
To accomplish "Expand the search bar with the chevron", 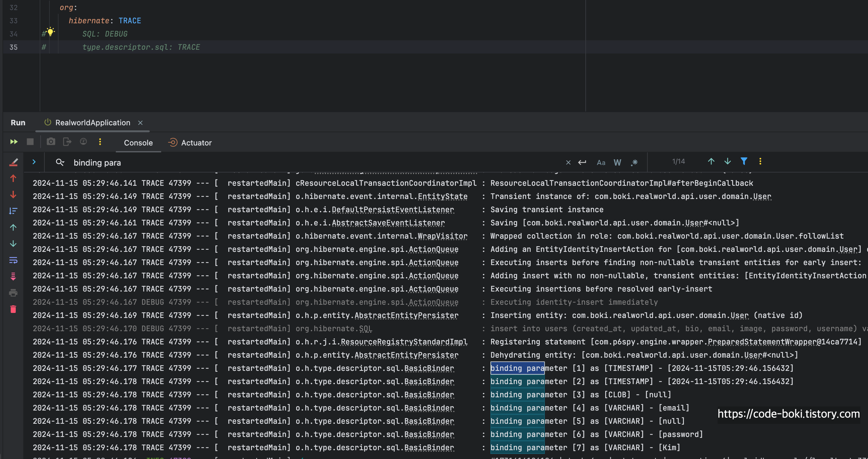I will point(34,162).
